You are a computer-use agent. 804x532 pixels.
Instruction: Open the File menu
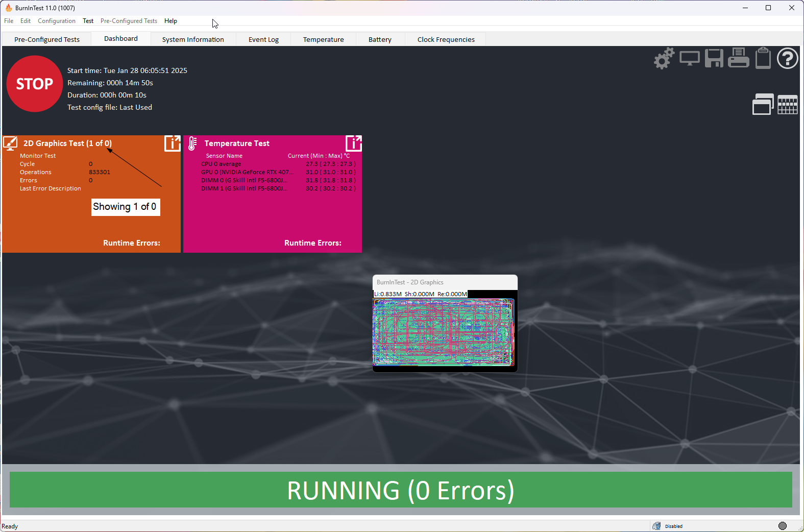tap(9, 21)
